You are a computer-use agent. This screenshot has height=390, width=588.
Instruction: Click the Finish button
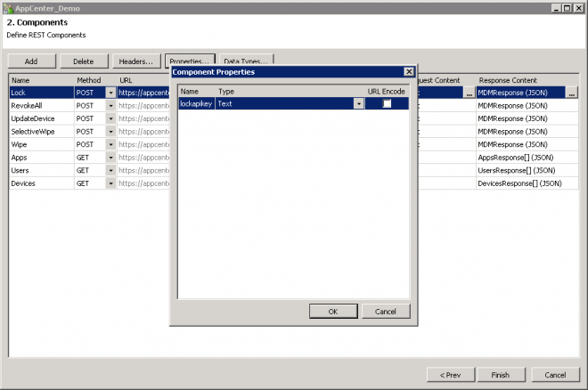pyautogui.click(x=501, y=375)
